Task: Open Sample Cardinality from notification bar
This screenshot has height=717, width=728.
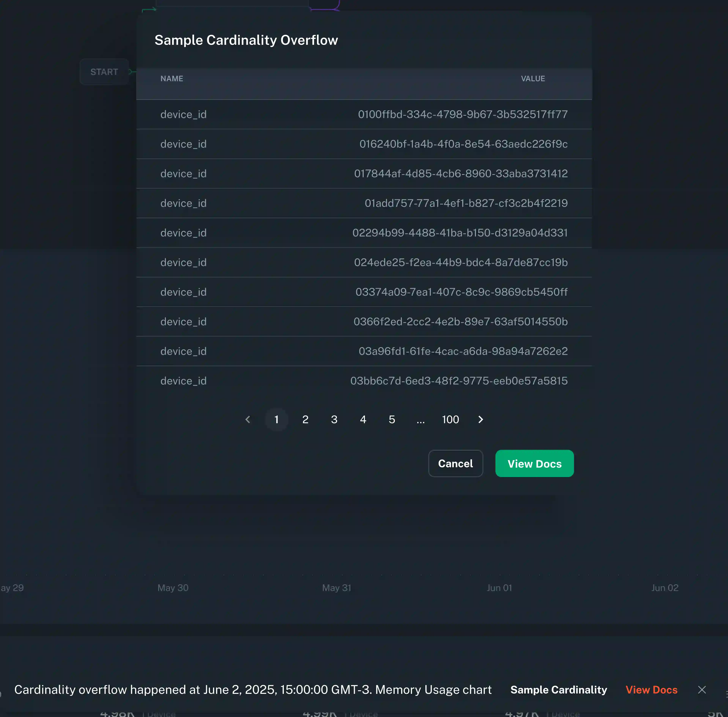Action: click(559, 689)
